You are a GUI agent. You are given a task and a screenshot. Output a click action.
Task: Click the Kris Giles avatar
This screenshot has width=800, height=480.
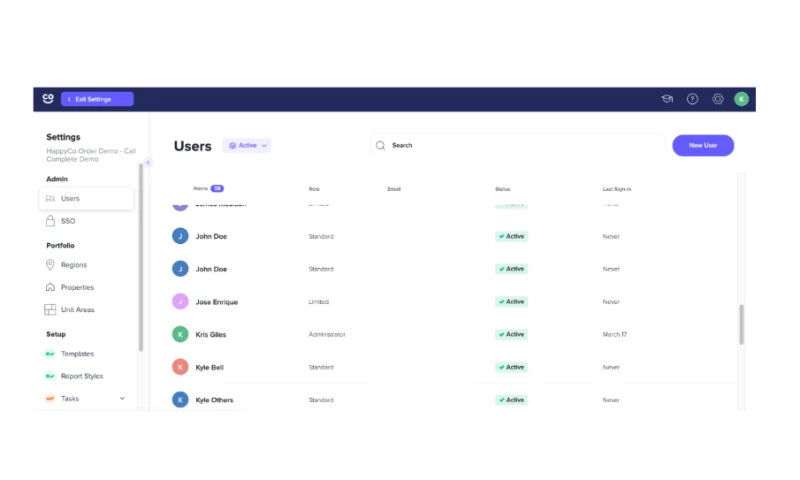pos(180,334)
